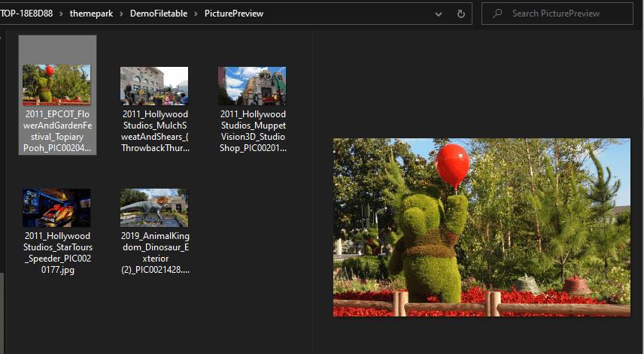This screenshot has width=644, height=354.
Task: Click the PicturePreview breadcrumb
Action: tap(234, 14)
